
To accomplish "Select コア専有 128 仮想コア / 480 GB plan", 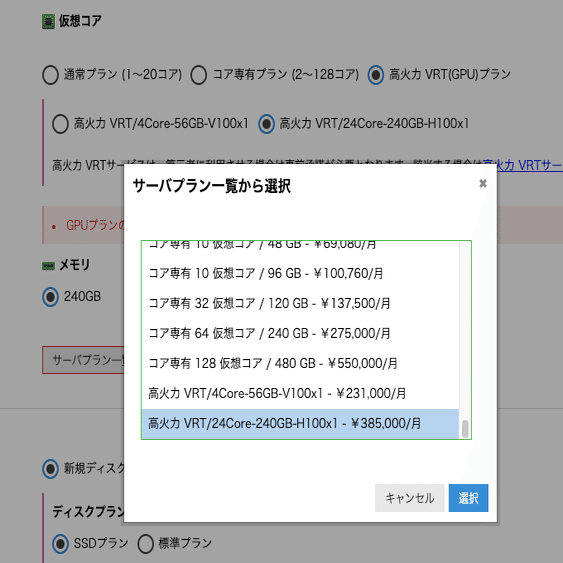I will click(300, 363).
